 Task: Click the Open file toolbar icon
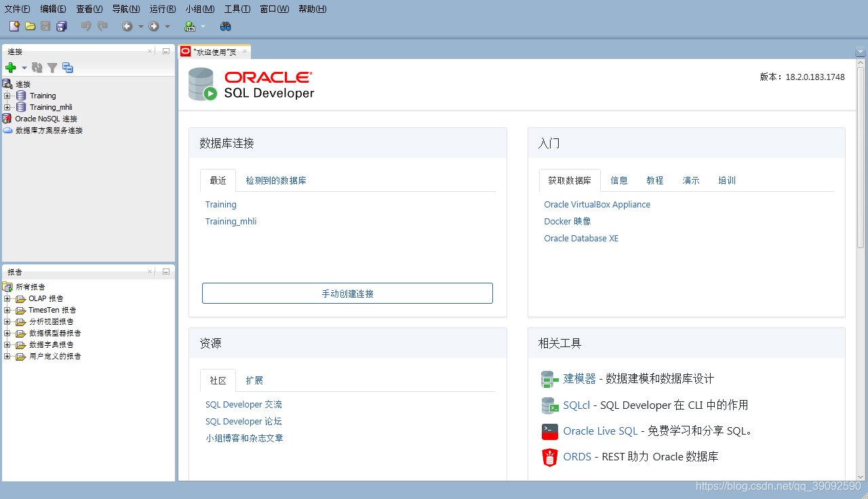(x=30, y=25)
